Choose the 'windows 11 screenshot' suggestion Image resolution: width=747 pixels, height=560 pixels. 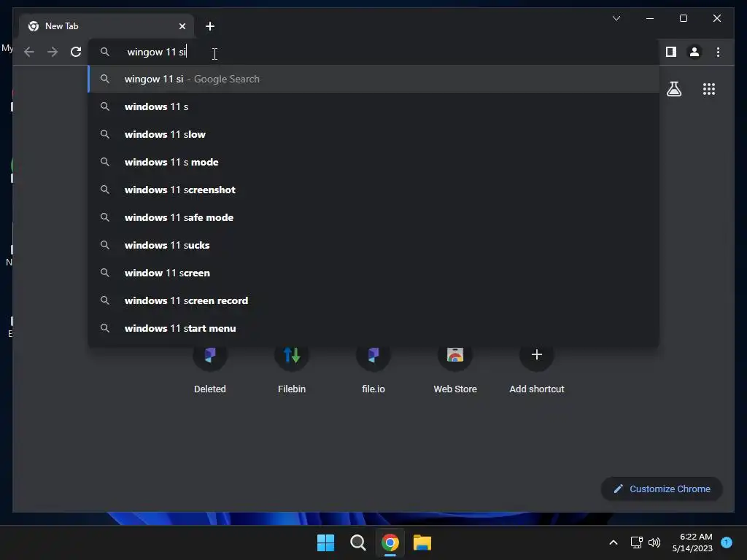(373, 190)
